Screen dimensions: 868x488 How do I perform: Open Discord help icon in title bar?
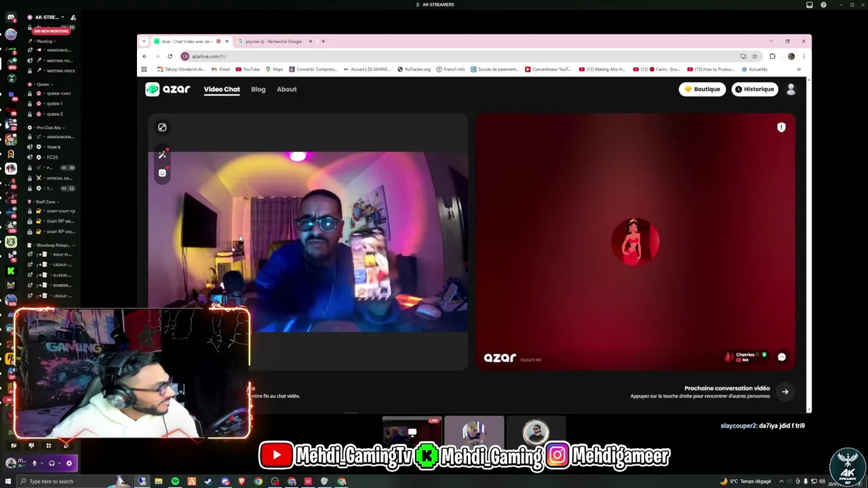(x=823, y=5)
